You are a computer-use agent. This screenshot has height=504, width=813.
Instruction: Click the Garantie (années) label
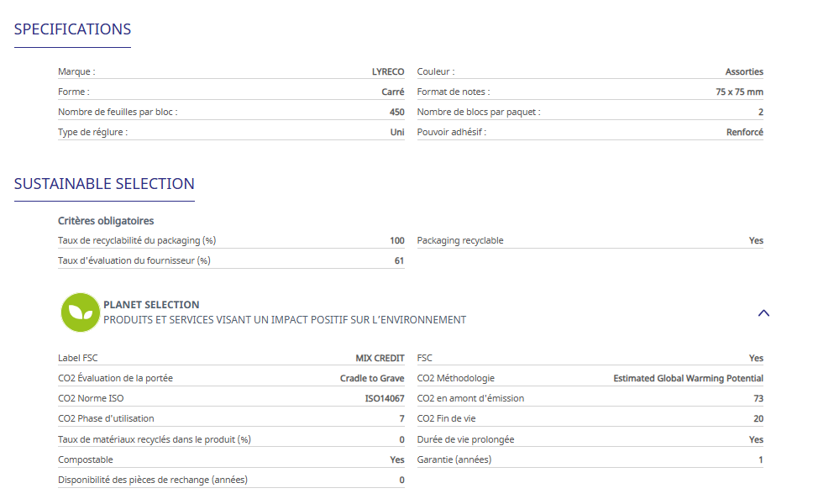click(x=454, y=460)
